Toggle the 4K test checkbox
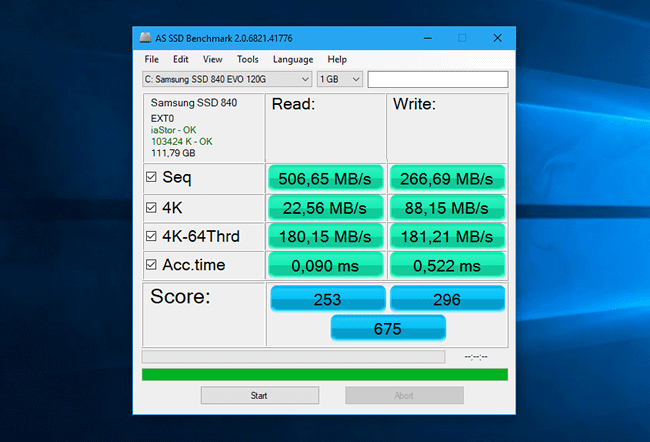Image resolution: width=650 pixels, height=442 pixels. point(151,207)
